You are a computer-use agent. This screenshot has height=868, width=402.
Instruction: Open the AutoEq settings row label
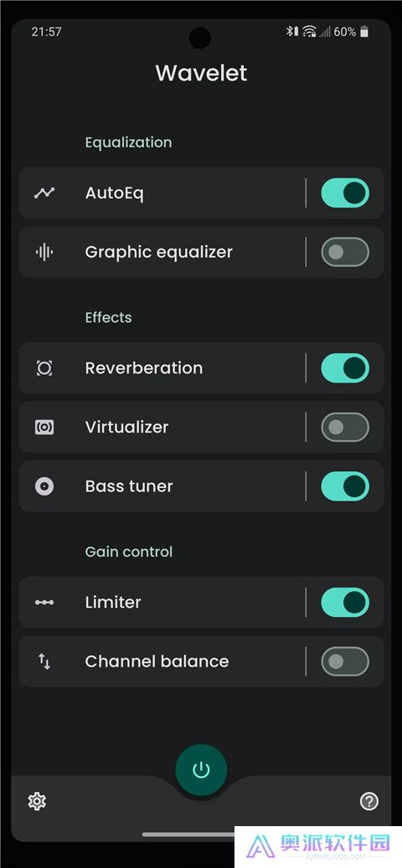click(x=114, y=193)
